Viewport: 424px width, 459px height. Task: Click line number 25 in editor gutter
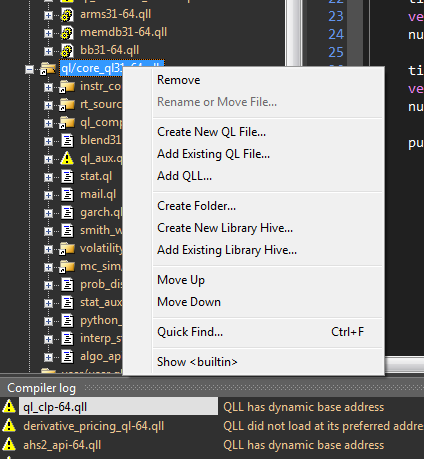[x=336, y=52]
